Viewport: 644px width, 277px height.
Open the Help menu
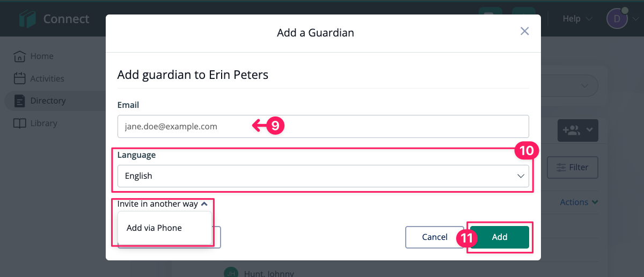tap(577, 19)
